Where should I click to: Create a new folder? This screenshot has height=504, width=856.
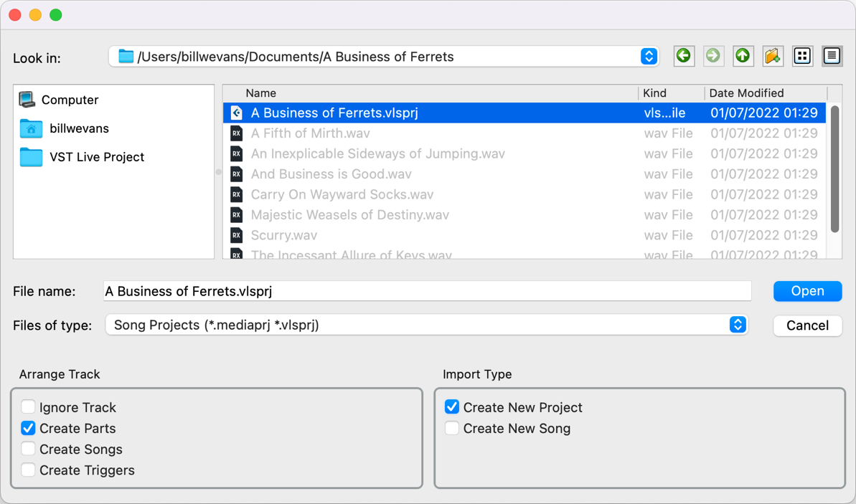[773, 56]
